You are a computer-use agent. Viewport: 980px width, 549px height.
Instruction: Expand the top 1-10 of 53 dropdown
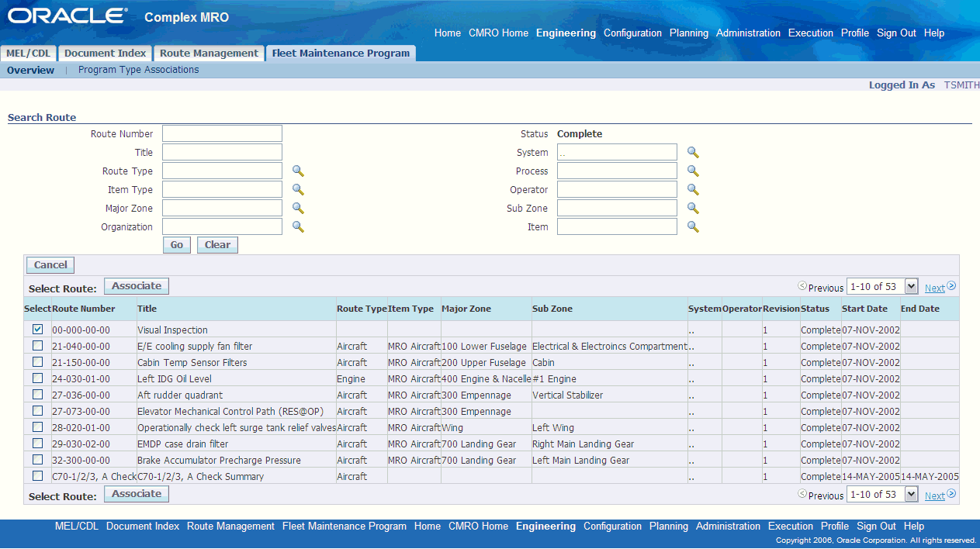click(882, 286)
